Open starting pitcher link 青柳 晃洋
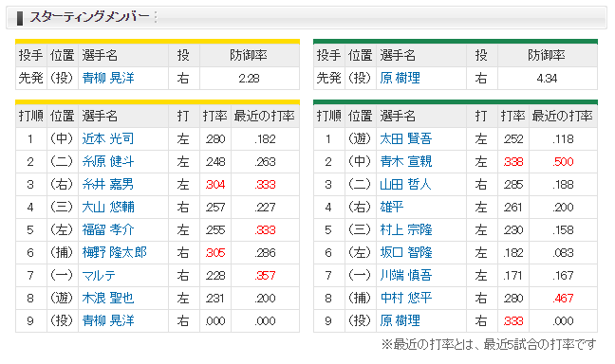Viewport: 615px width, 364px height. (108, 78)
